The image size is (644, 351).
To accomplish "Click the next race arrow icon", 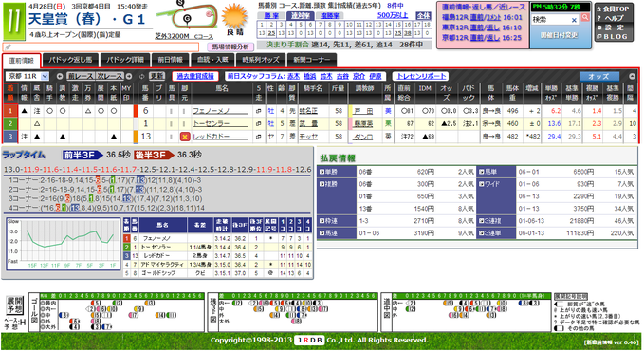I will pos(129,77).
